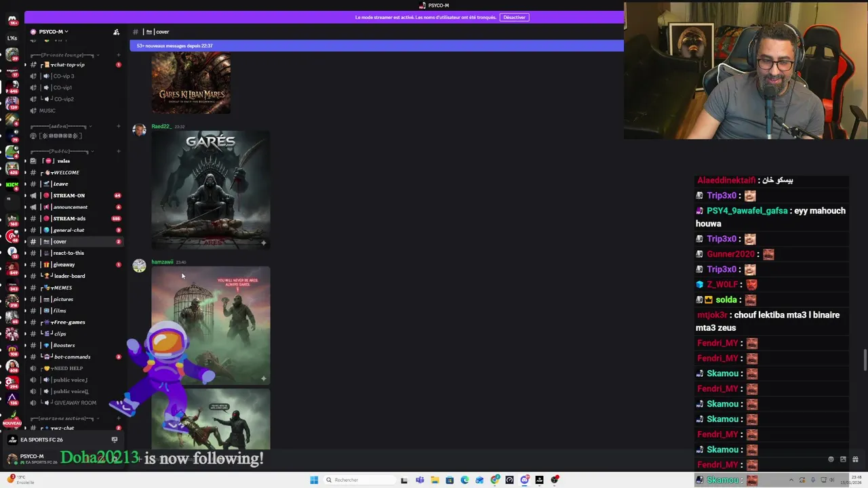The width and height of the screenshot is (868, 488).
Task: Add a channel in Public category
Action: click(x=118, y=151)
